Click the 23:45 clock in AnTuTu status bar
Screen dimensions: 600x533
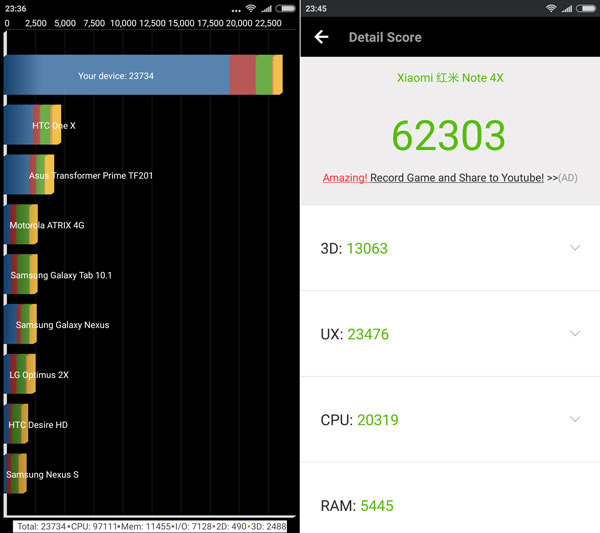(316, 8)
